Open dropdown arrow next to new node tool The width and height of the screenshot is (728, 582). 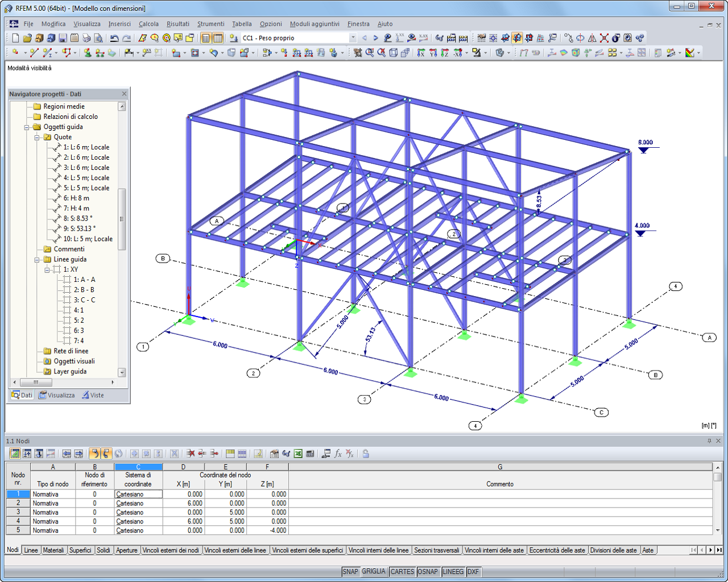coord(24,53)
